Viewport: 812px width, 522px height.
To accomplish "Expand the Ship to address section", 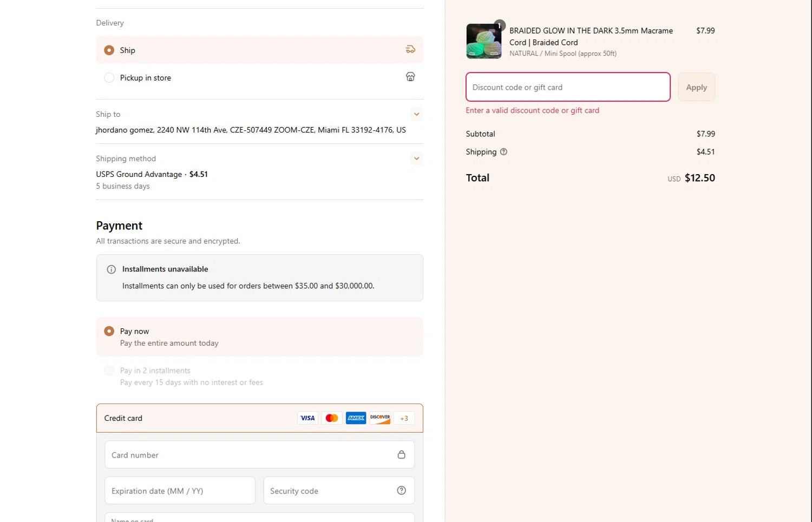I will pyautogui.click(x=416, y=114).
